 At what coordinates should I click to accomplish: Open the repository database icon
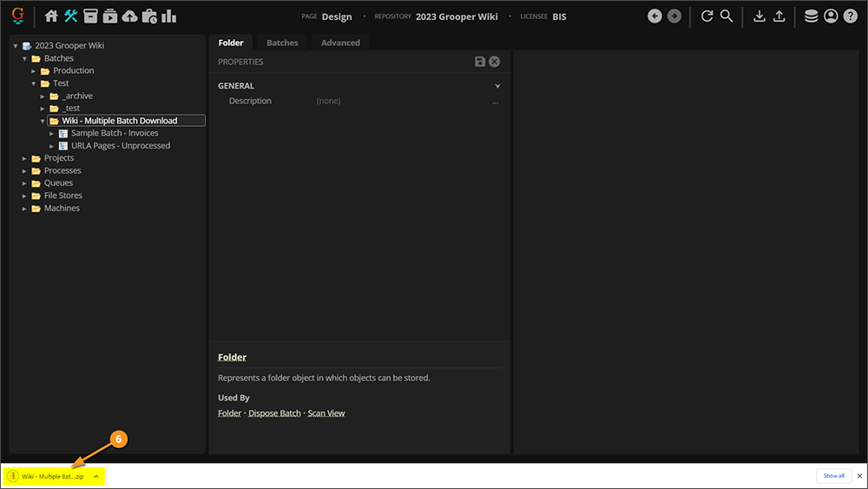(x=811, y=16)
